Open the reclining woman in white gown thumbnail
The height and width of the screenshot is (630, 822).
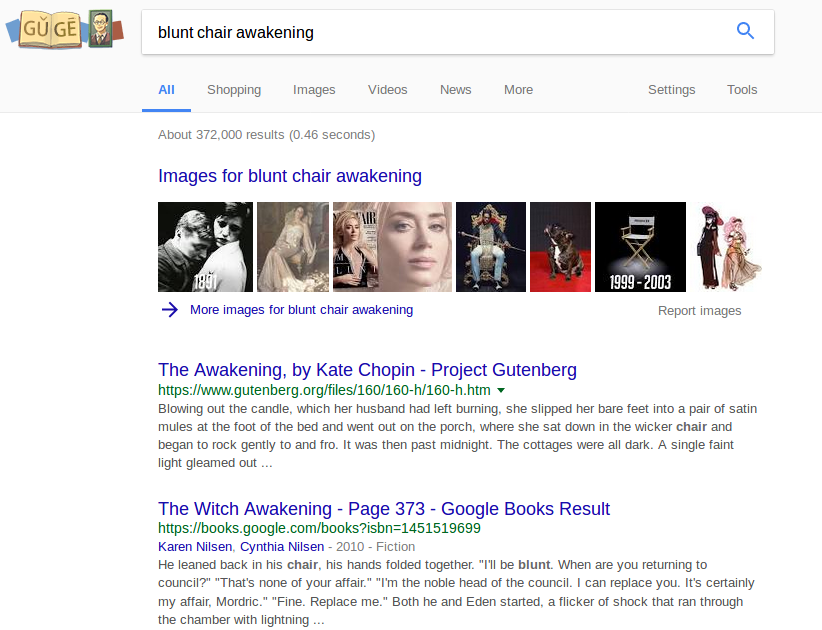[293, 247]
